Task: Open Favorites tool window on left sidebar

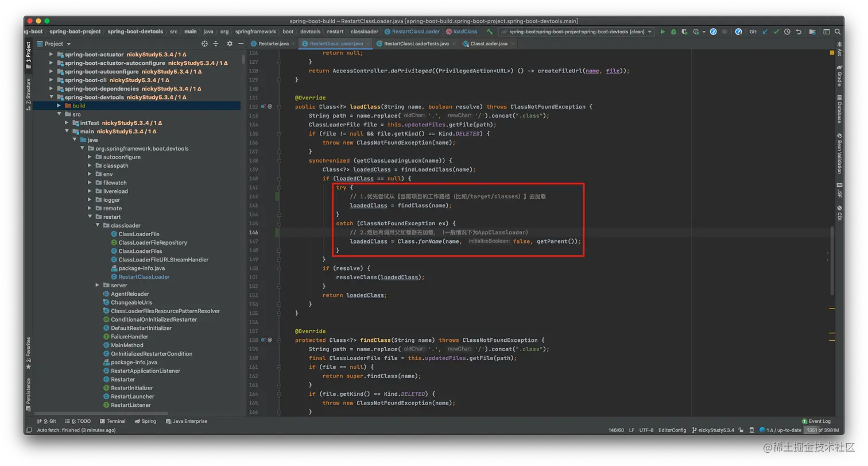Action: tap(28, 353)
